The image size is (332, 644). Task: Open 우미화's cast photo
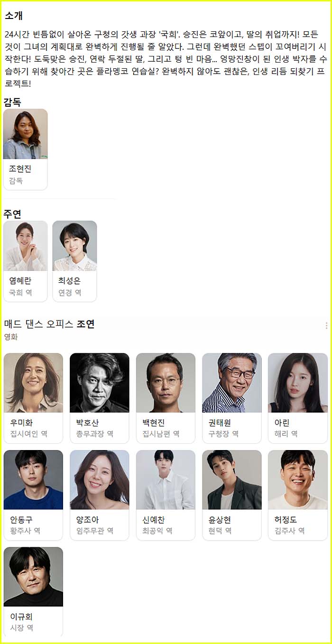point(33,383)
